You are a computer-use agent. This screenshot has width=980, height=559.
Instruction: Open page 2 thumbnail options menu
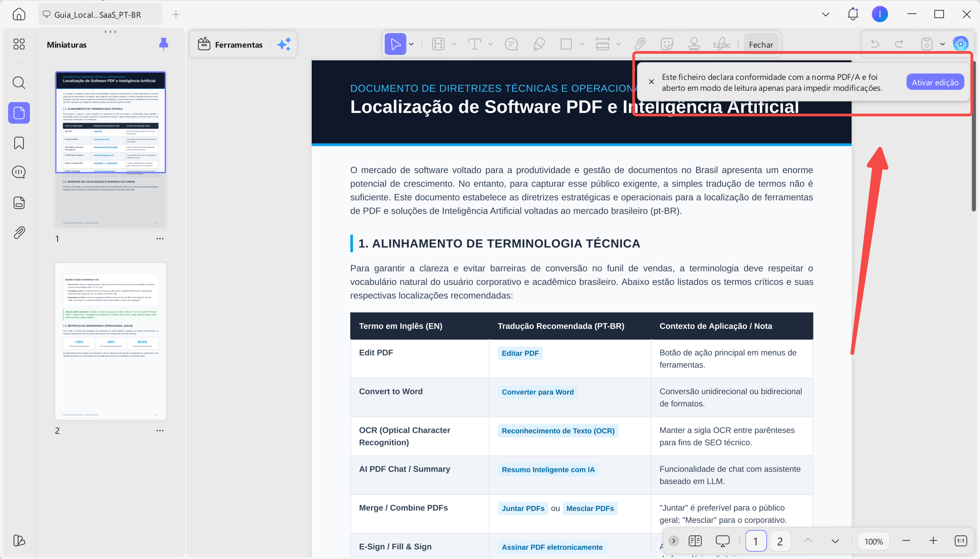coord(160,431)
